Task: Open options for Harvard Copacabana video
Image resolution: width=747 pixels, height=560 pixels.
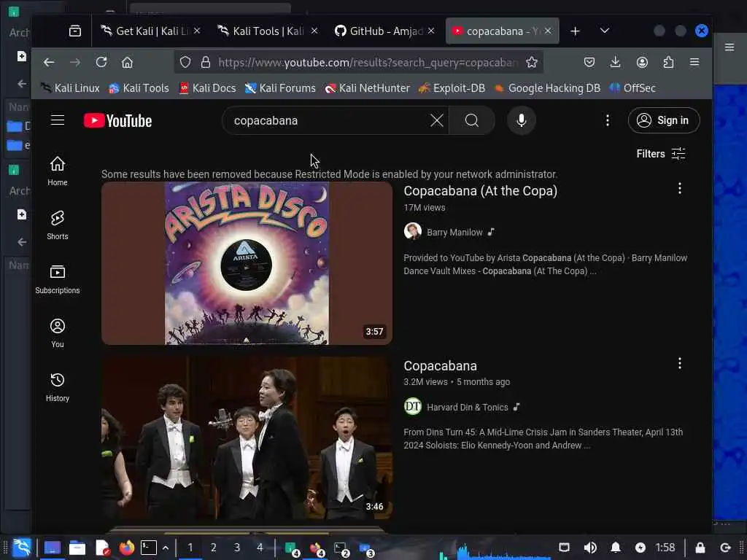Action: pyautogui.click(x=679, y=363)
